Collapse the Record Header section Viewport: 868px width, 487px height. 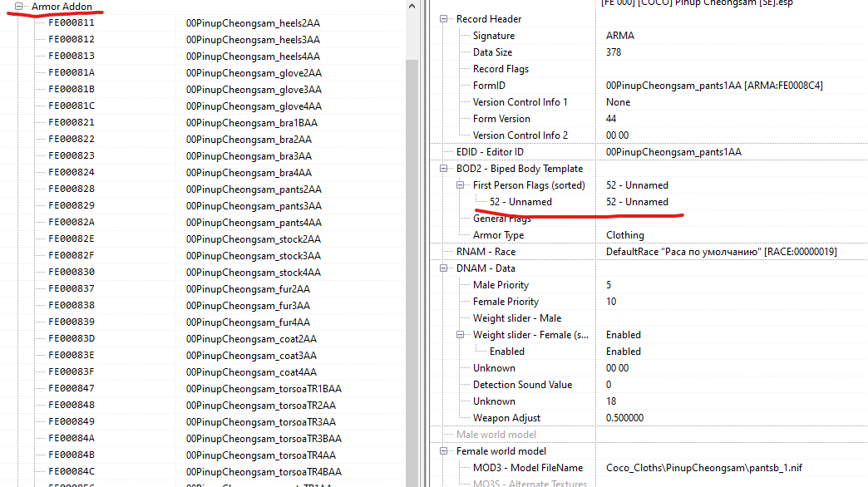pyautogui.click(x=443, y=19)
